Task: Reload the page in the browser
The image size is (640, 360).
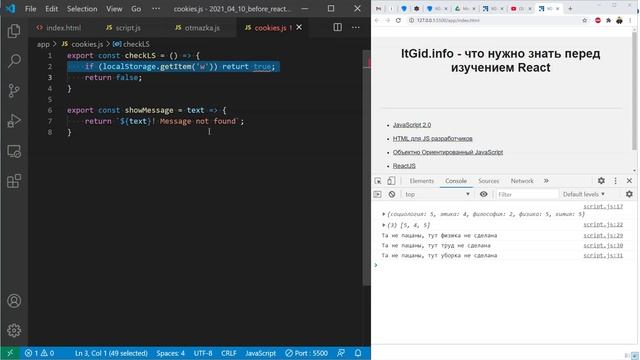Action: [398, 20]
